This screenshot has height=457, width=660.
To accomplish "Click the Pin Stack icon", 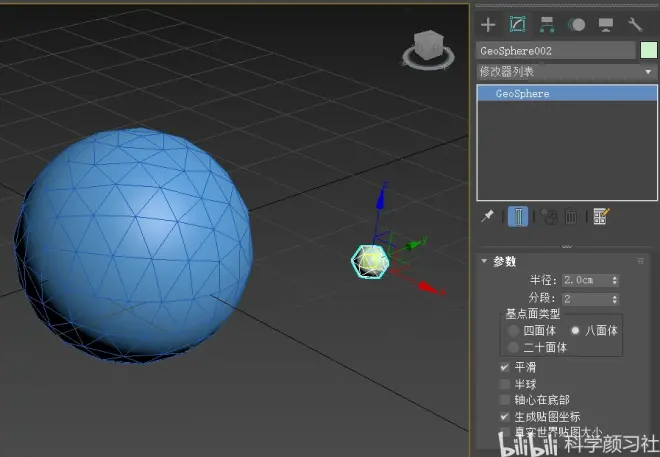I will 487,216.
